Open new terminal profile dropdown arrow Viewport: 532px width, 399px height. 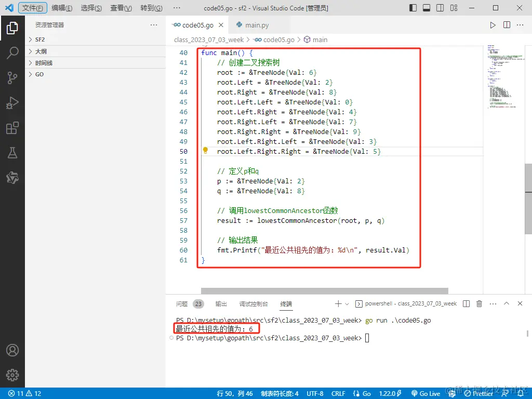347,304
